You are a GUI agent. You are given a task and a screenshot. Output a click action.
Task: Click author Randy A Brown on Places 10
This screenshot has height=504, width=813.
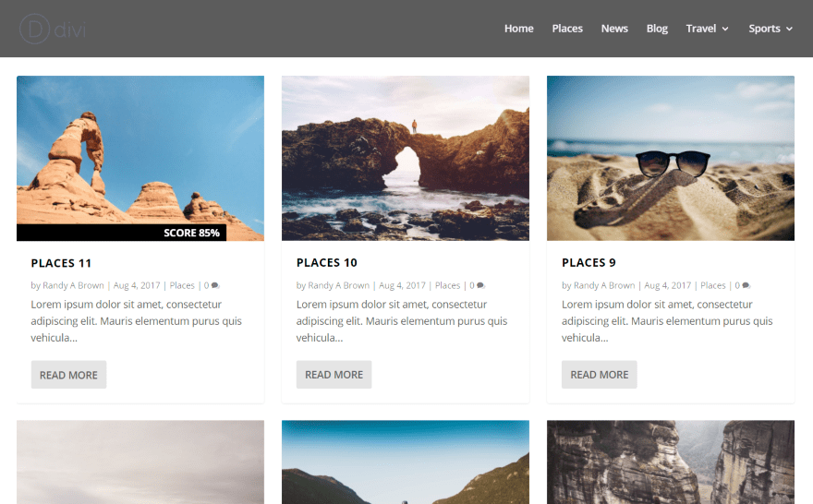coord(338,285)
